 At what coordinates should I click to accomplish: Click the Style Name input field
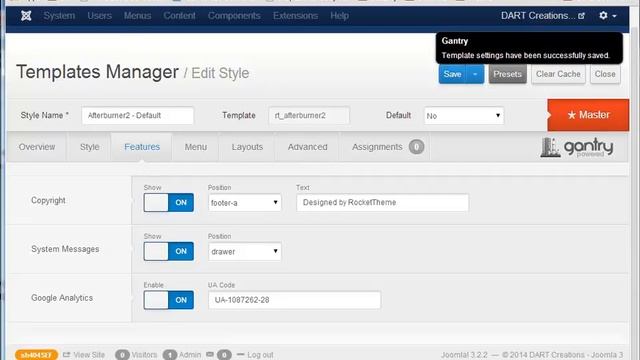[138, 116]
